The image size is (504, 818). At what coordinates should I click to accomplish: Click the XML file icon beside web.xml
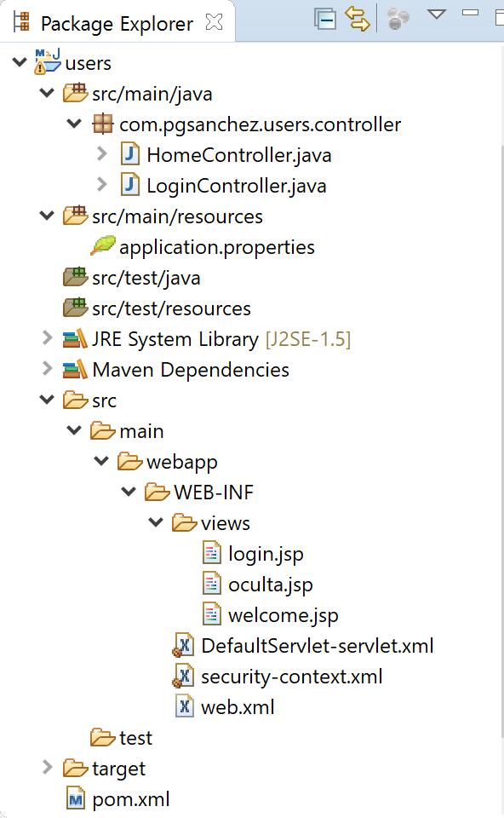(x=184, y=706)
